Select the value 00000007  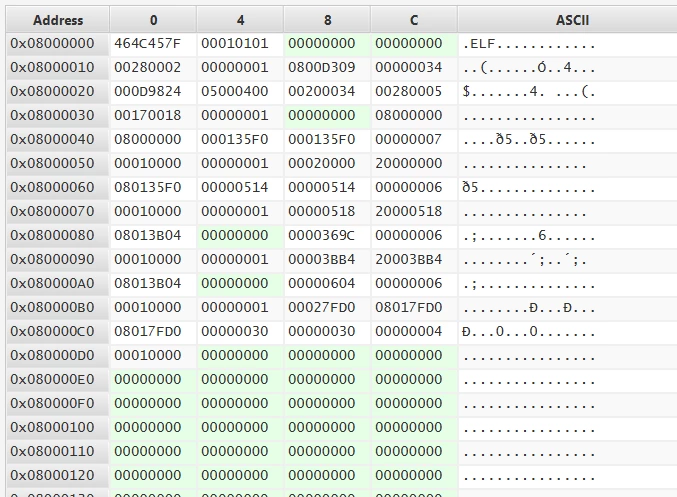[x=408, y=139]
